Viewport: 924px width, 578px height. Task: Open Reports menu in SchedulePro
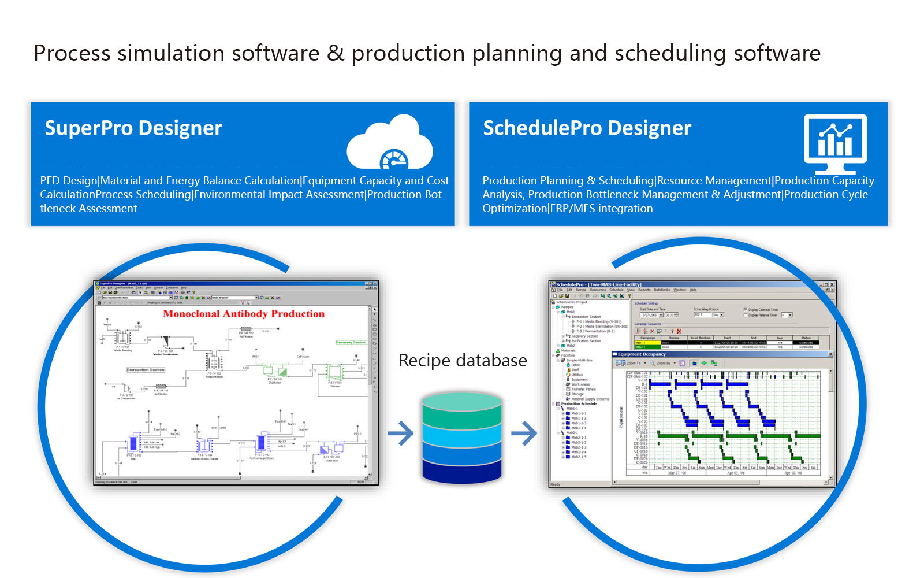coord(644,290)
